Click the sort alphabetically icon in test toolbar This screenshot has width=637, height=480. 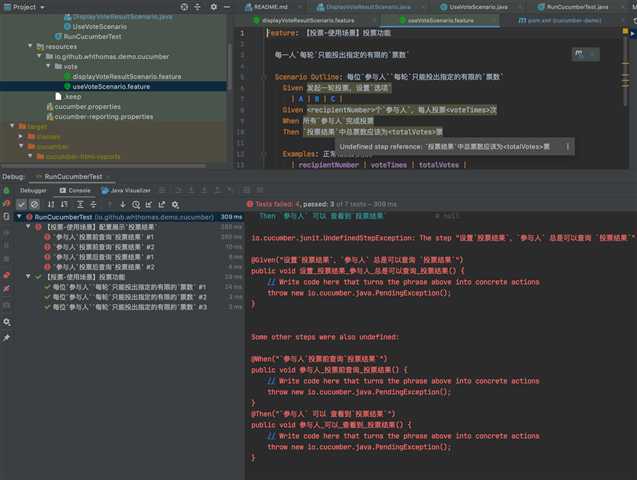click(53, 204)
